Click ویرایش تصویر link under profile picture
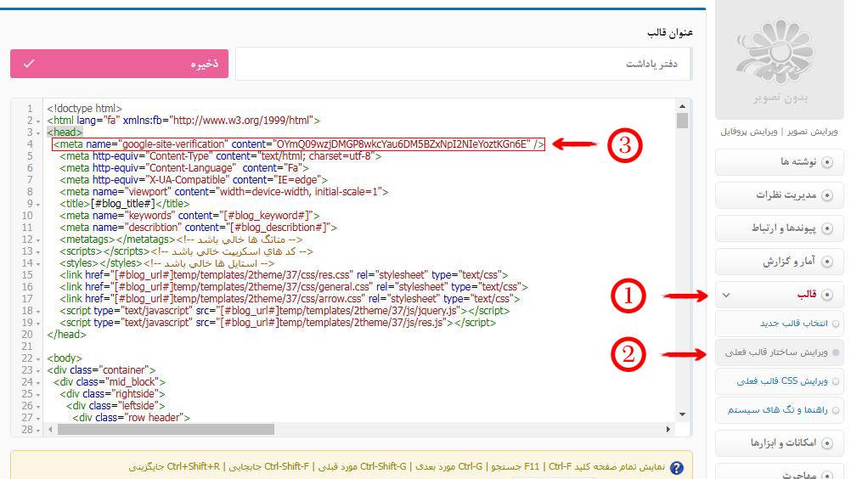Viewport: 868px width, 479px height. [813, 132]
